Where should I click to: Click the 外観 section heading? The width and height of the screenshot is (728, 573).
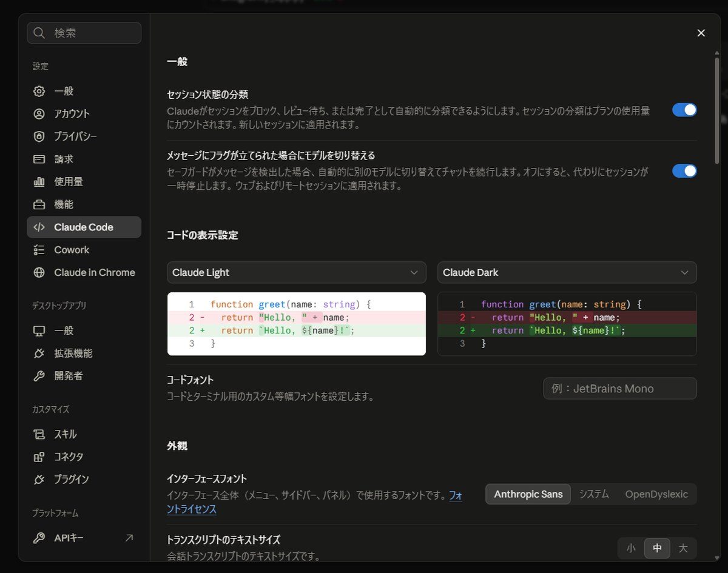[x=177, y=446]
